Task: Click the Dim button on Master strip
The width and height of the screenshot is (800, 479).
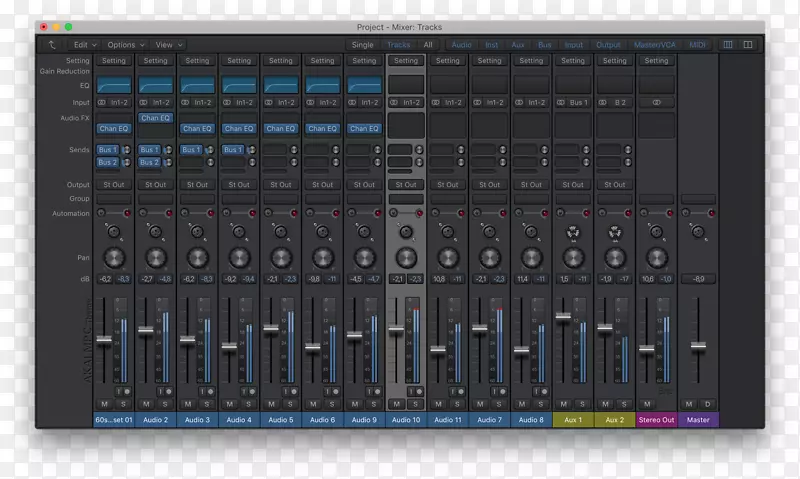Action: click(707, 404)
